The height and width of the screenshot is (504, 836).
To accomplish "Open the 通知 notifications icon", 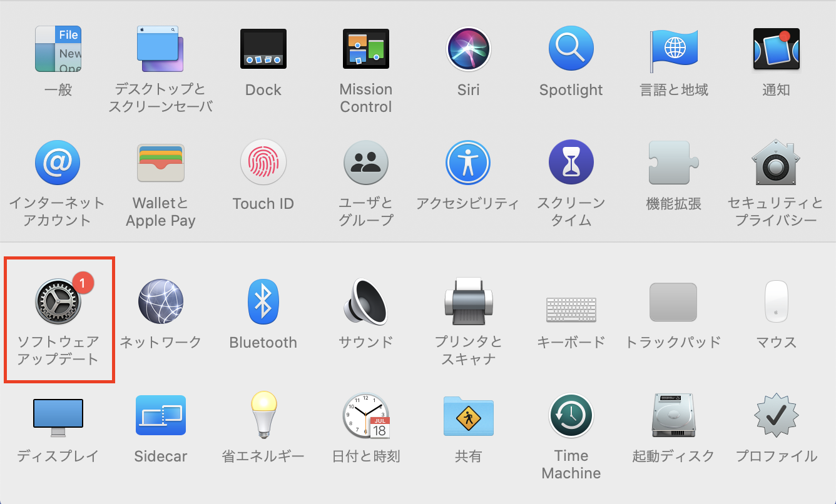I will click(x=777, y=49).
